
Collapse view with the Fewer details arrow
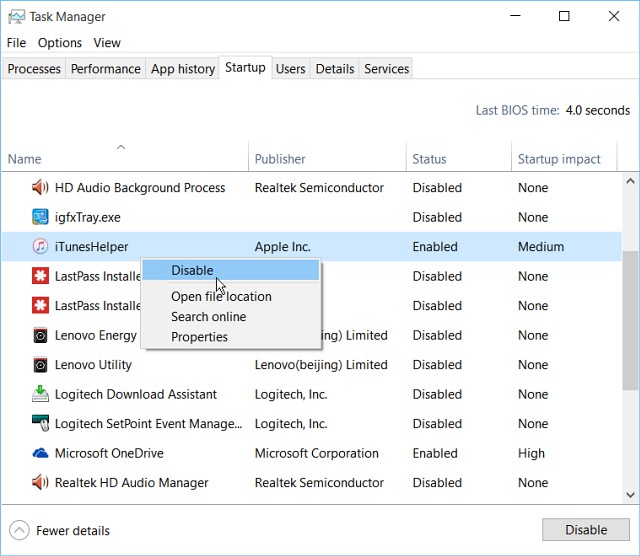(19, 531)
